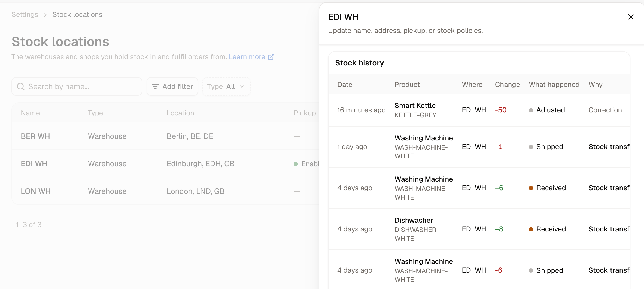Click London, LND, GB location cell
This screenshot has width=644, height=289.
pyautogui.click(x=195, y=191)
